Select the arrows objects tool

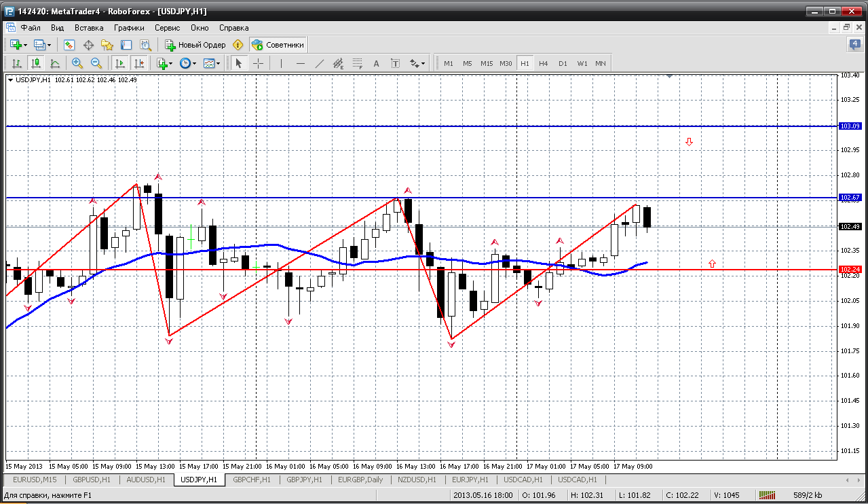tap(414, 63)
